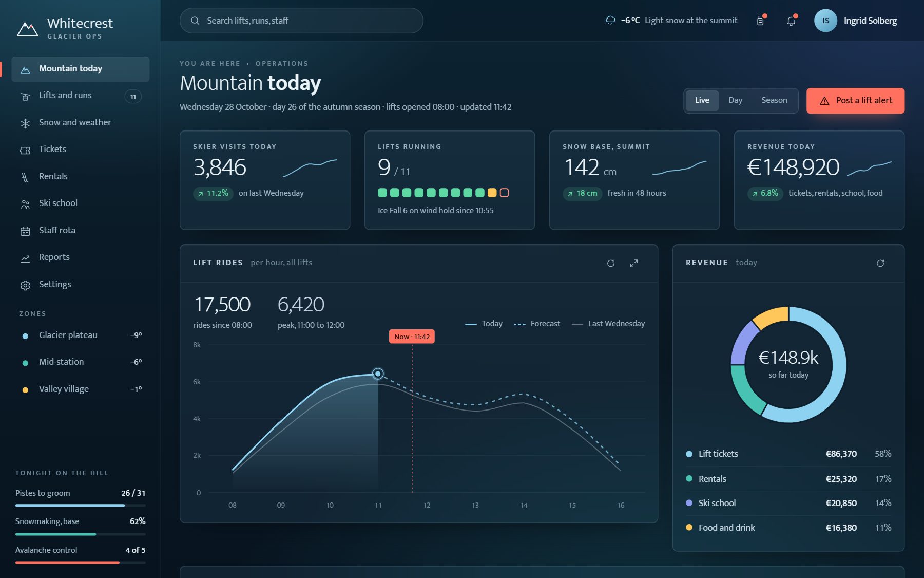Image resolution: width=924 pixels, height=578 pixels.
Task: Click the Reports chart icon
Action: [x=25, y=258]
